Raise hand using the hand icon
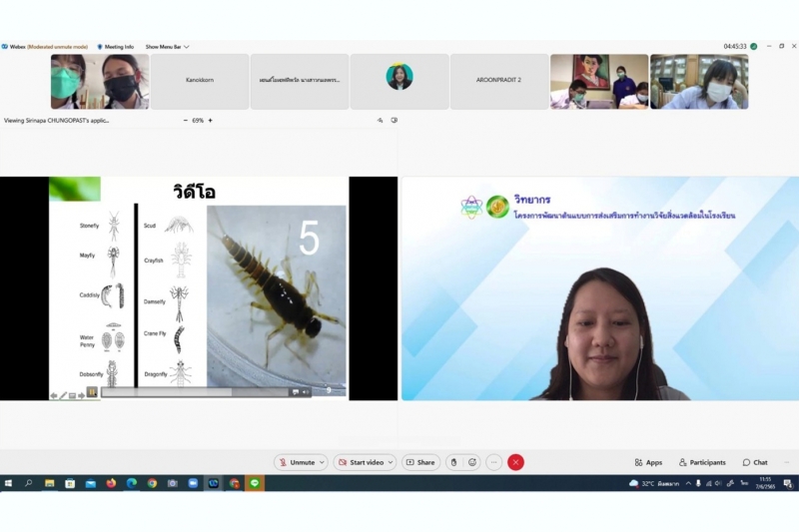 click(452, 462)
